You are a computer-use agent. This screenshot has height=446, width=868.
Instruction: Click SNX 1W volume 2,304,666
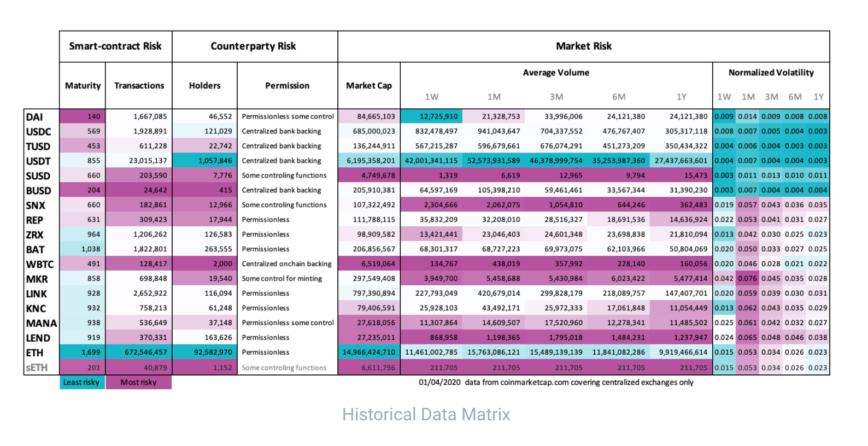[441, 205]
